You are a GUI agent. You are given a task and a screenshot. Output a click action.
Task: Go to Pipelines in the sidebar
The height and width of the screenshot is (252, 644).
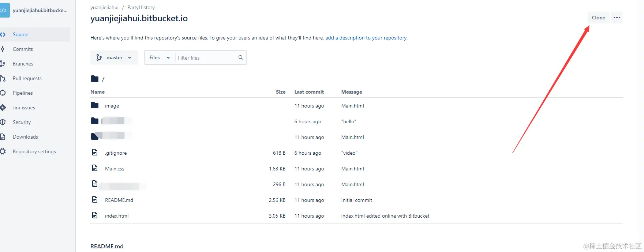pos(23,93)
